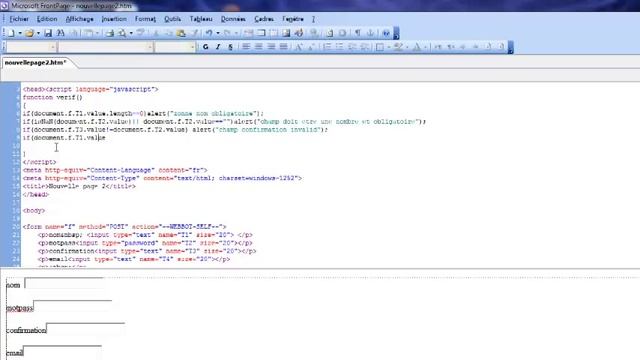Screen dimensions: 640x360
Task: Open the Drawing toolbar icon
Action: coord(299,33)
